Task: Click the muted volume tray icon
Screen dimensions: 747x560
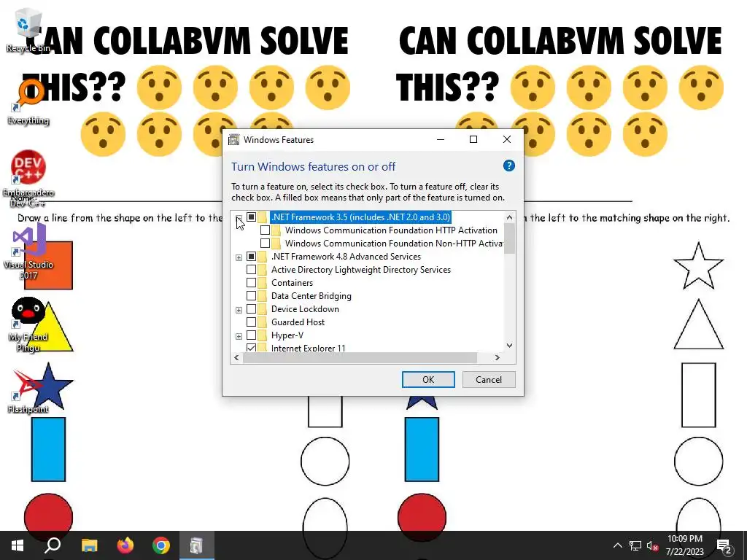Action: 652,545
